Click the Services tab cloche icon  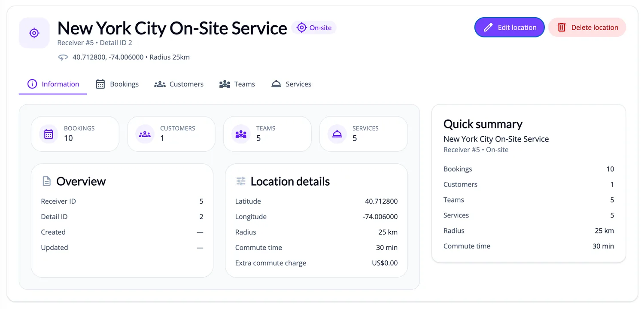pyautogui.click(x=276, y=84)
